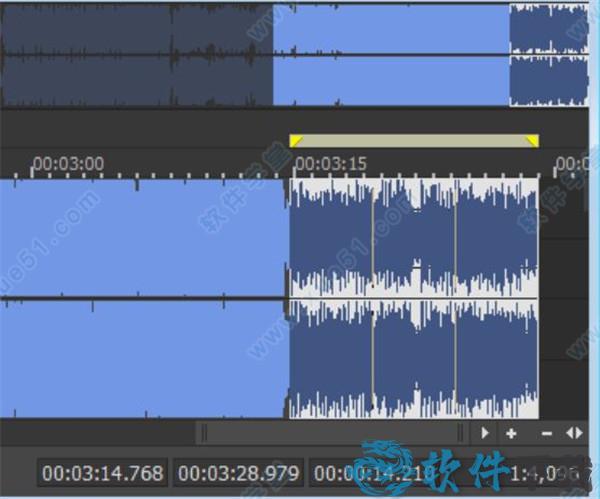Viewport: 600px width, 499px height.
Task: Click the left grip of the scrollbar thumb
Action: point(205,433)
